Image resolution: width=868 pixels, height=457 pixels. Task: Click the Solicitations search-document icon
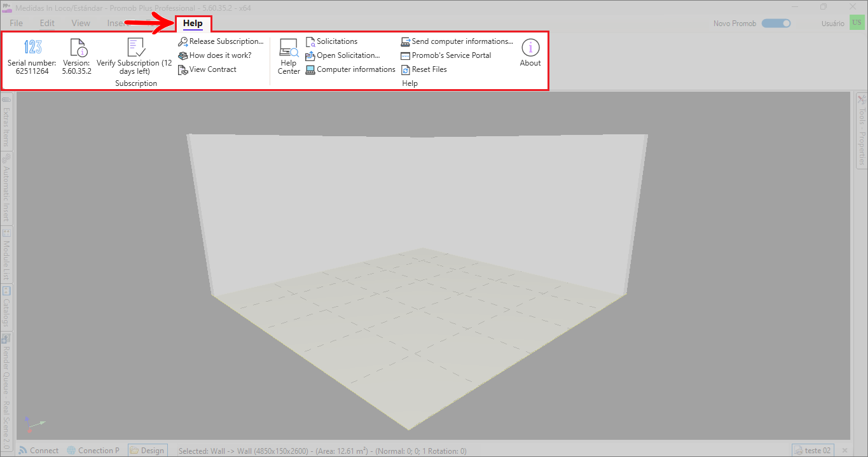pos(310,41)
